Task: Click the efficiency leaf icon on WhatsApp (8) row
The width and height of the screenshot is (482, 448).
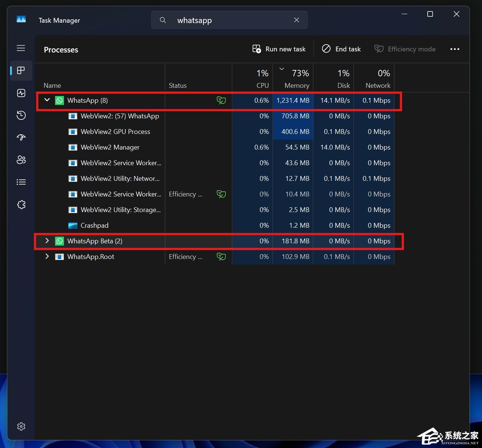Action: click(x=221, y=100)
